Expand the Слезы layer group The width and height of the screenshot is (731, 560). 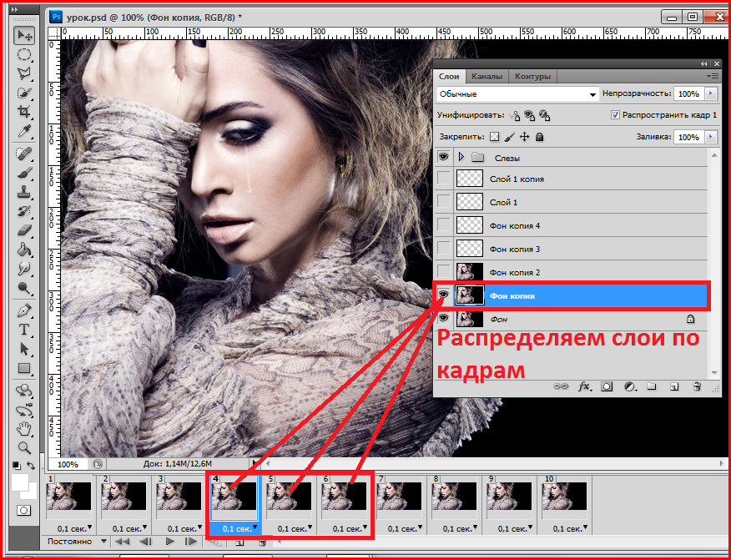point(461,157)
